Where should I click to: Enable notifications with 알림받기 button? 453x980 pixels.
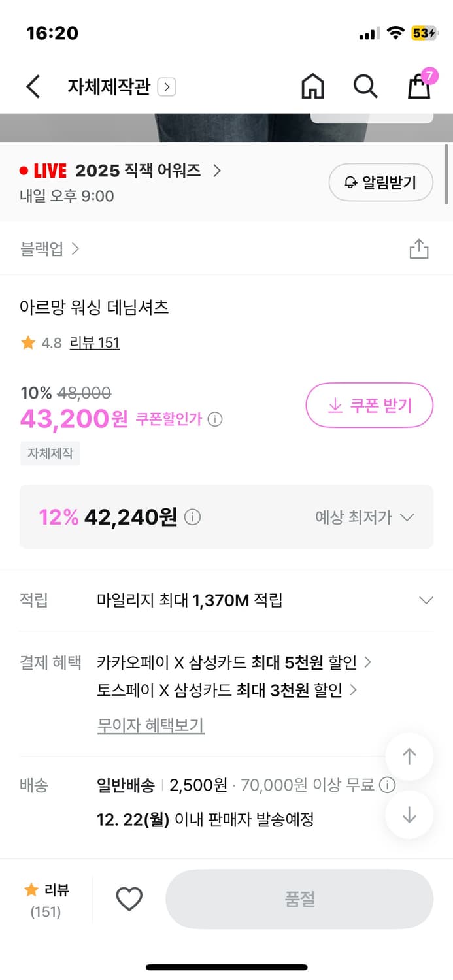[380, 182]
